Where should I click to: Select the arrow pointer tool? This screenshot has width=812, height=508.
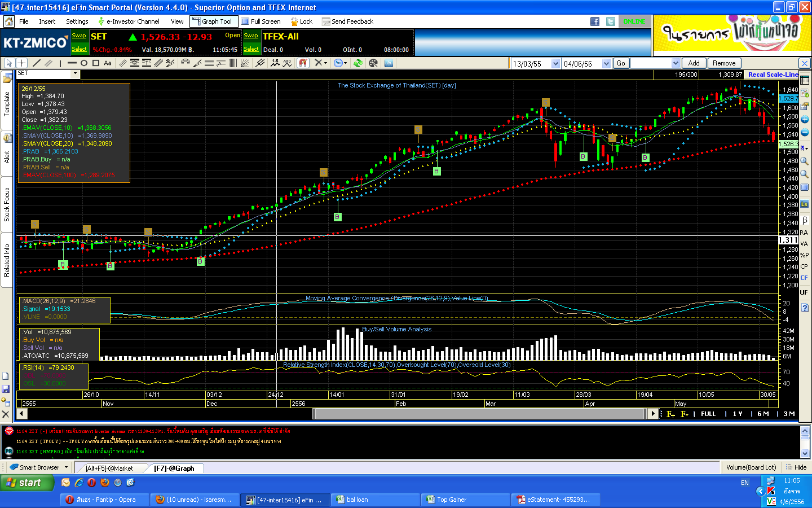(9, 63)
